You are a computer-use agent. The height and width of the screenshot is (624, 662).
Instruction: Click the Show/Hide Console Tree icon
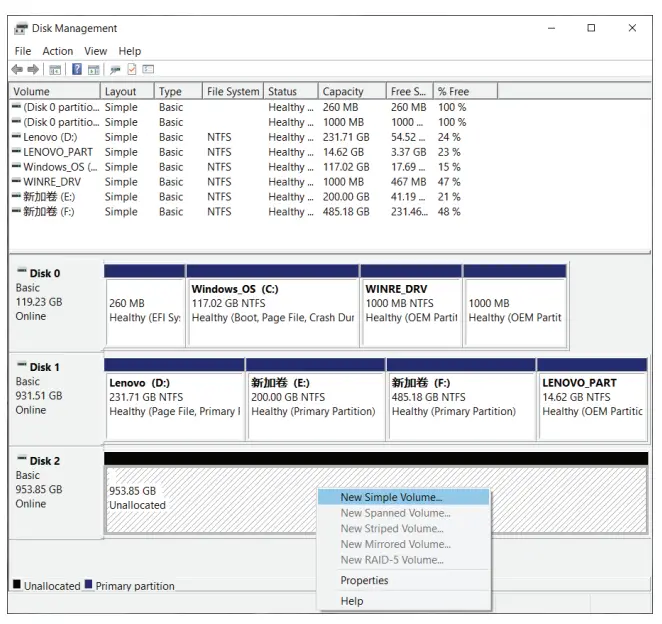tap(54, 69)
